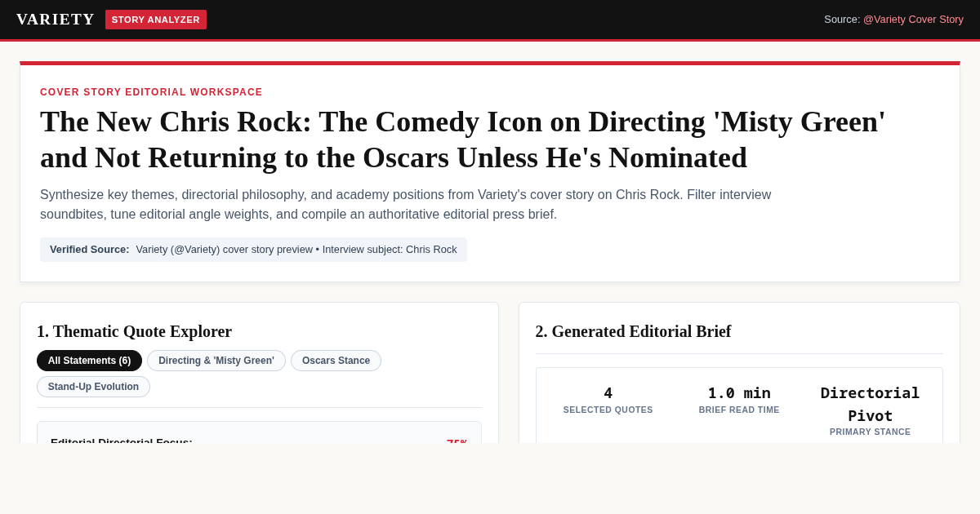Filter quotes by Oscars Stance
The image size is (980, 514).
[x=336, y=361]
